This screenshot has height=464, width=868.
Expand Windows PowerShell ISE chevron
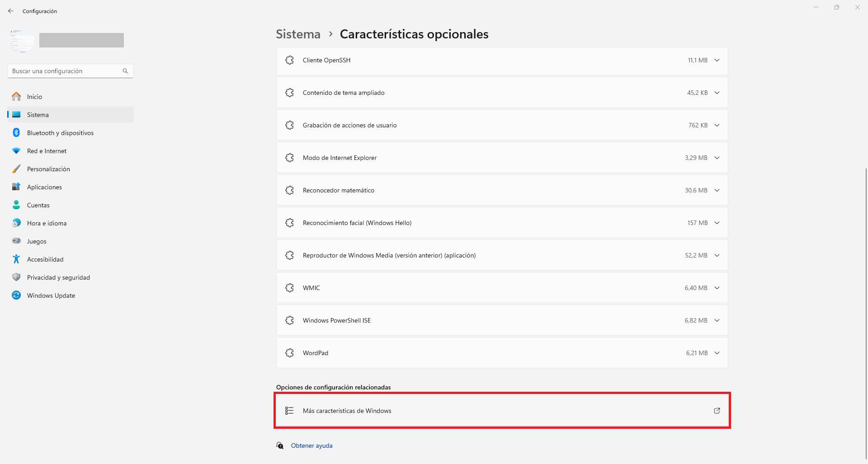(x=717, y=320)
